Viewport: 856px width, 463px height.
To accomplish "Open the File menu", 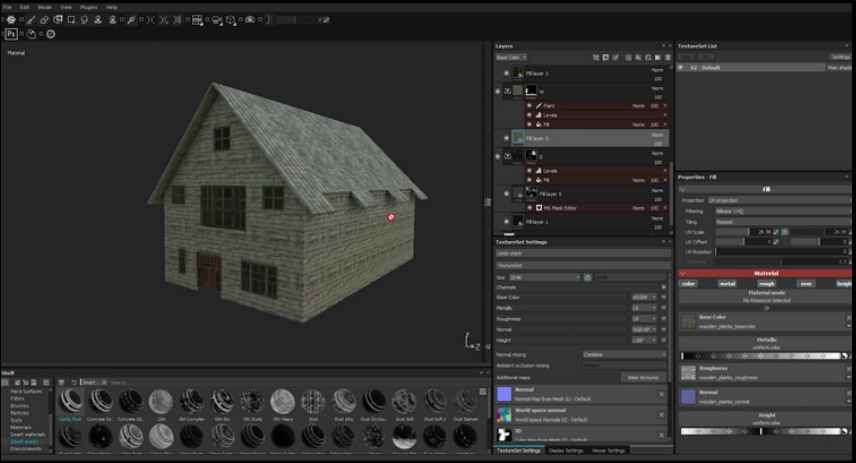I will tap(7, 7).
